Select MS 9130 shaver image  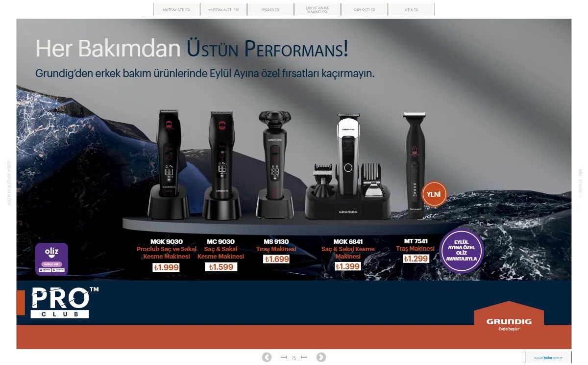[274, 165]
